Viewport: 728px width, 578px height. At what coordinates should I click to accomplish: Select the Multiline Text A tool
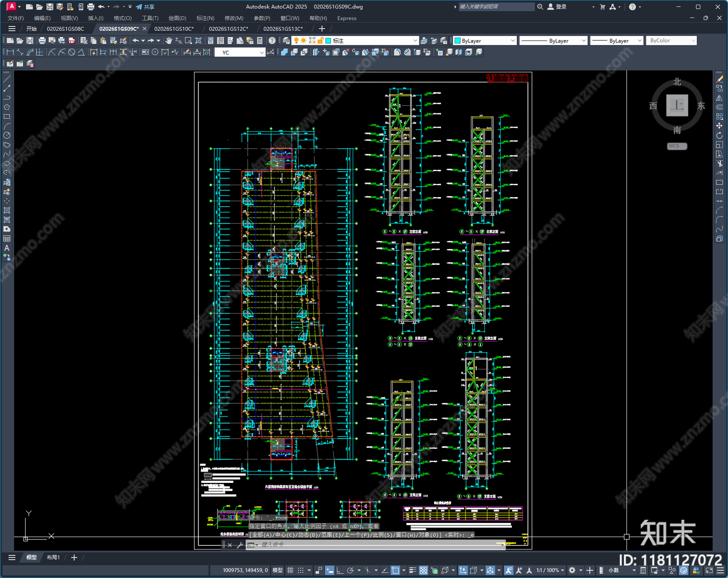pyautogui.click(x=7, y=248)
